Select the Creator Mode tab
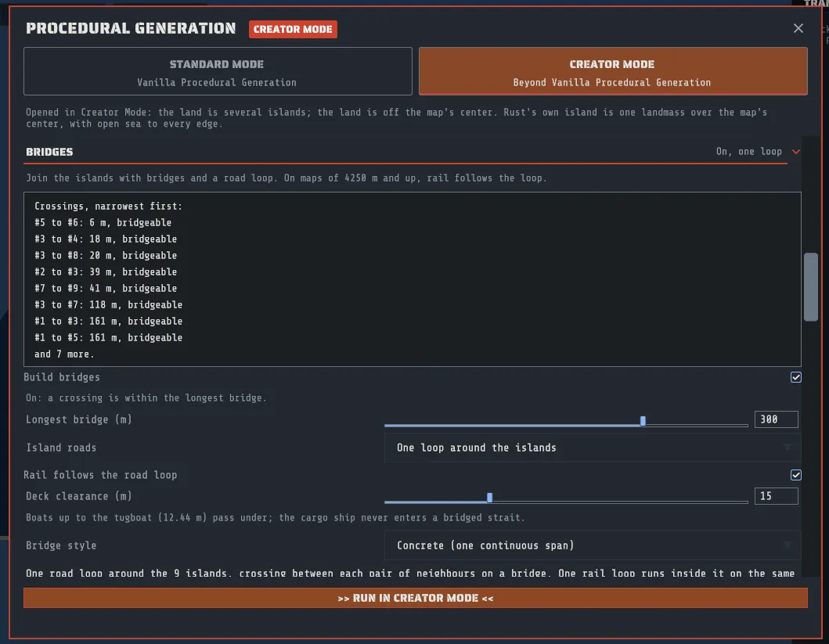The width and height of the screenshot is (829, 644). (x=613, y=71)
